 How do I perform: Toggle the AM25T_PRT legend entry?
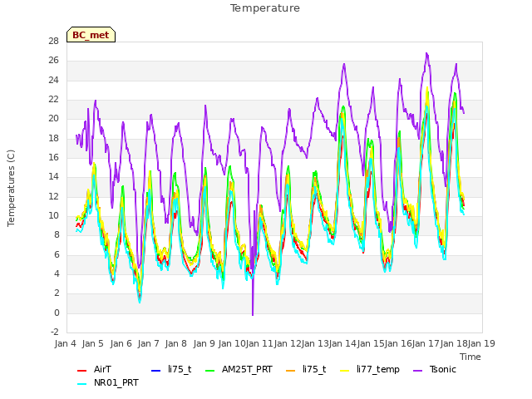pos(247,369)
